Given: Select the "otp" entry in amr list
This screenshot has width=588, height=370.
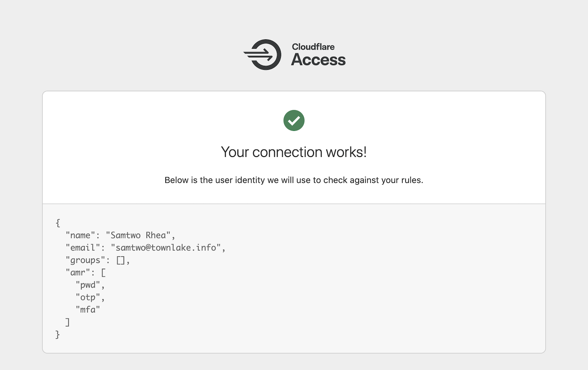Looking at the screenshot, I should [88, 298].
